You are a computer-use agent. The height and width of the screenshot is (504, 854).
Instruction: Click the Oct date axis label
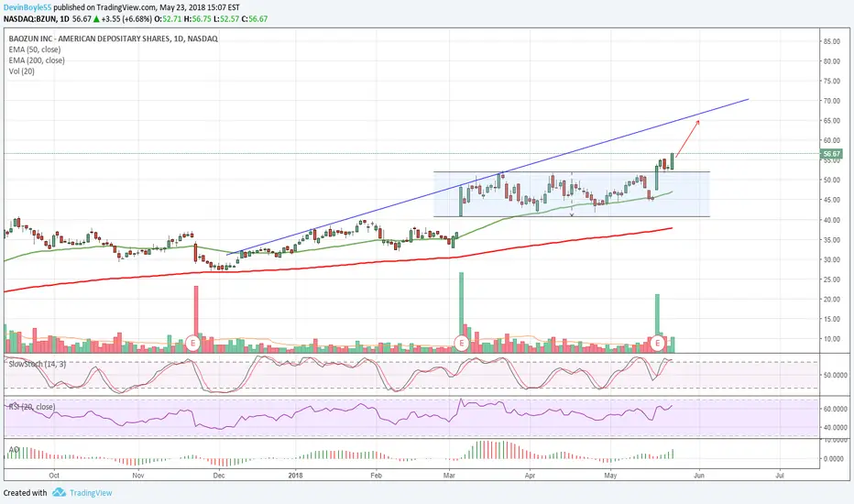click(54, 475)
